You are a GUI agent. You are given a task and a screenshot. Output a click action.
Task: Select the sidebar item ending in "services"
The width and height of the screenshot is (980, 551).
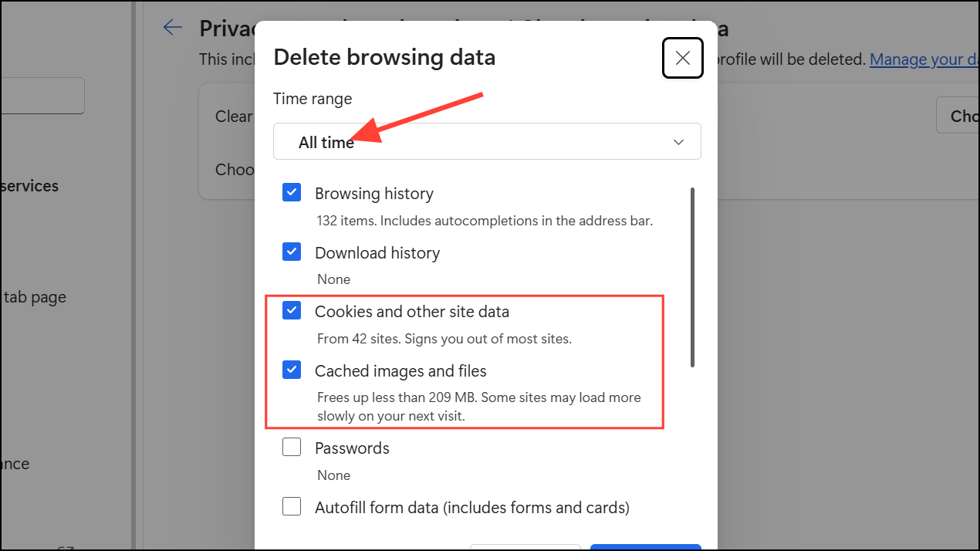click(x=31, y=186)
